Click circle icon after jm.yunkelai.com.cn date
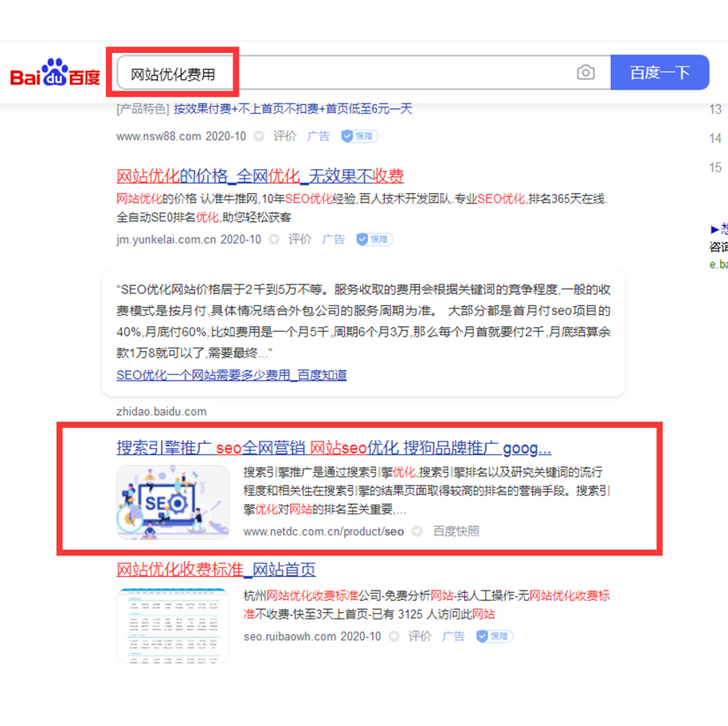 pyautogui.click(x=274, y=240)
